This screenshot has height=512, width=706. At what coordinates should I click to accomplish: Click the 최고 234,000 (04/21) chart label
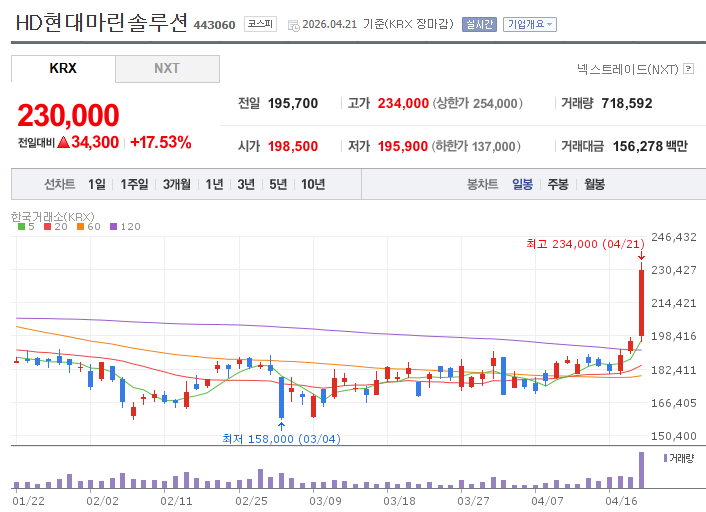585,244
